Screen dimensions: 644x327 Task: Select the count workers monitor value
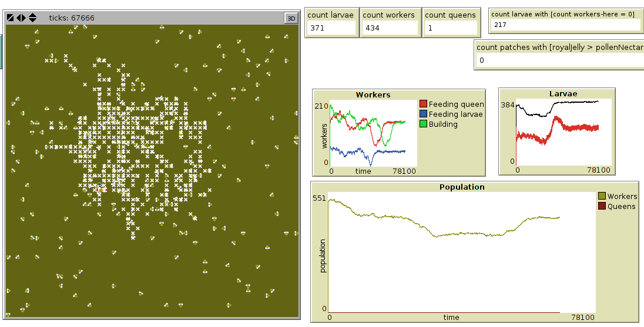(390, 28)
